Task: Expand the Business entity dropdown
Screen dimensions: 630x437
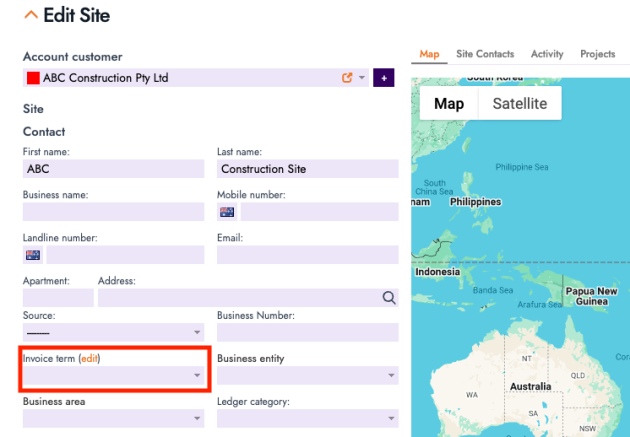Action: (x=307, y=376)
